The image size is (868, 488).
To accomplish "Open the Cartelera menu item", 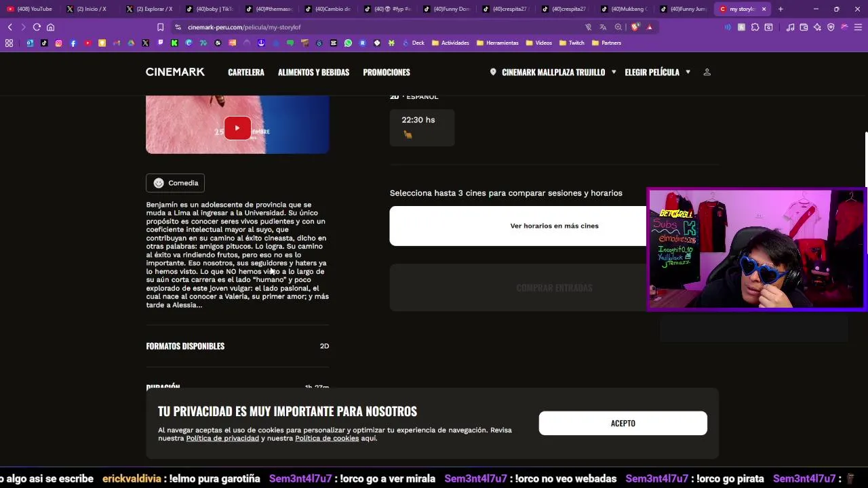I will pyautogui.click(x=246, y=72).
